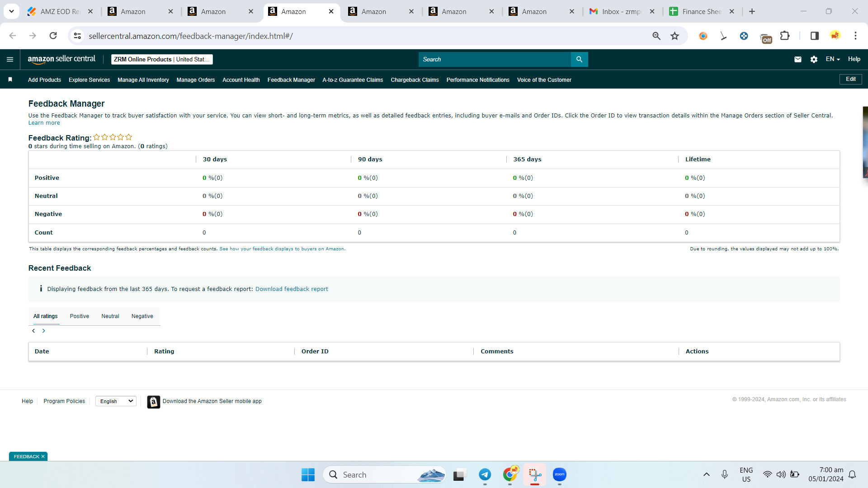This screenshot has width=868, height=488.
Task: Show hidden system tray icons
Action: (x=707, y=475)
